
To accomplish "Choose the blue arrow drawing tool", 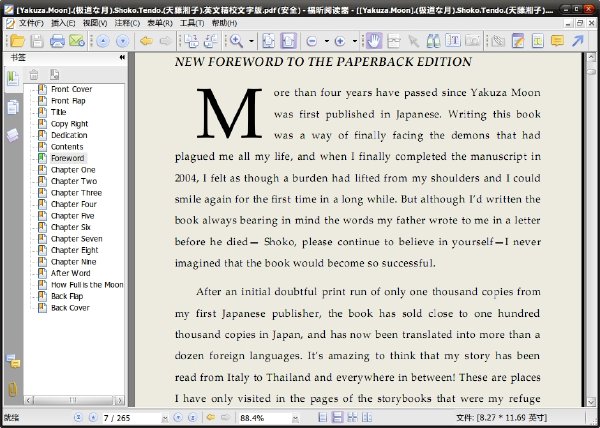I will [577, 41].
